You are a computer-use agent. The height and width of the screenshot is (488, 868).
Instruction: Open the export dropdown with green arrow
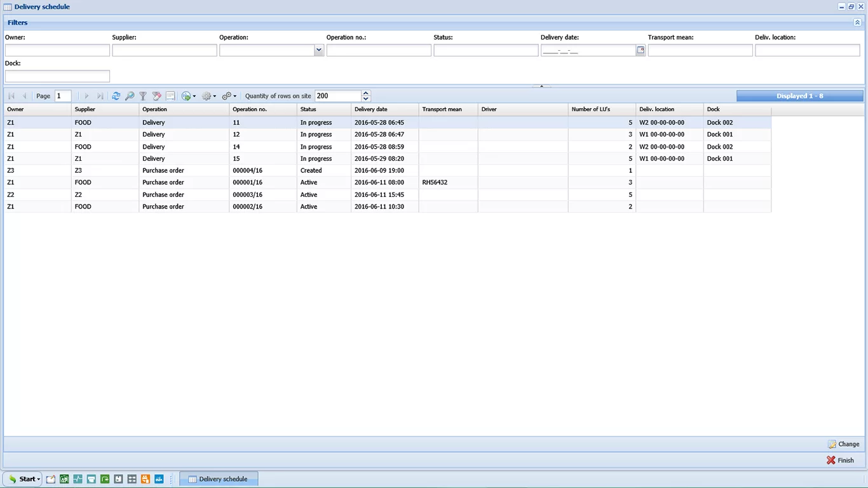[189, 96]
